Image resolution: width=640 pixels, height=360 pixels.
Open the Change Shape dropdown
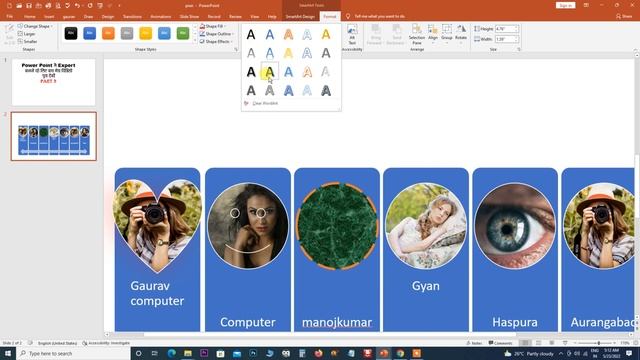36,26
